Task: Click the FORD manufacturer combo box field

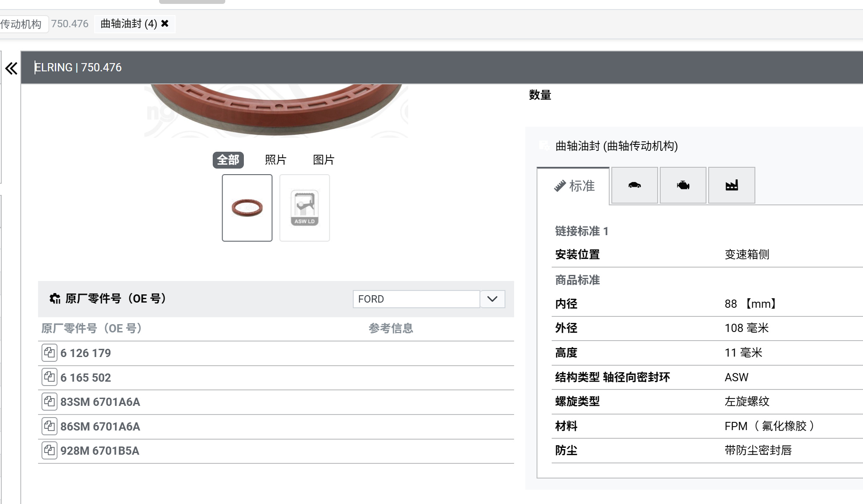Action: tap(416, 299)
